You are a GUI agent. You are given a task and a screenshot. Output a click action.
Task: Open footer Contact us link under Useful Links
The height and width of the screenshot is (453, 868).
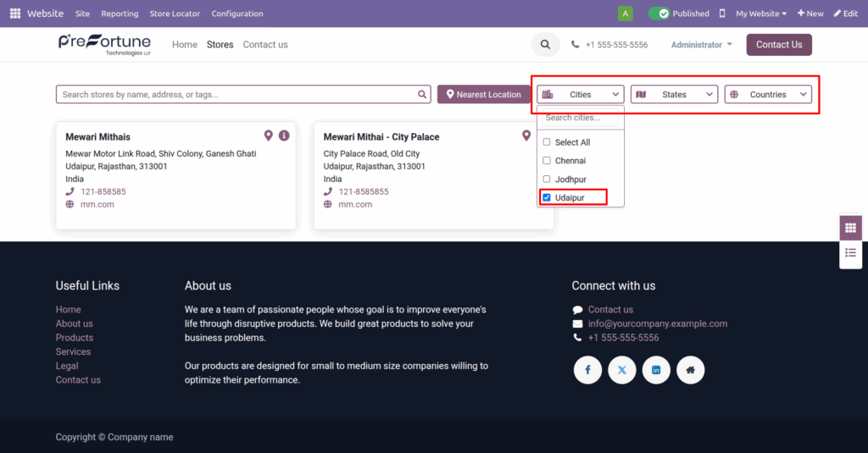coord(78,380)
